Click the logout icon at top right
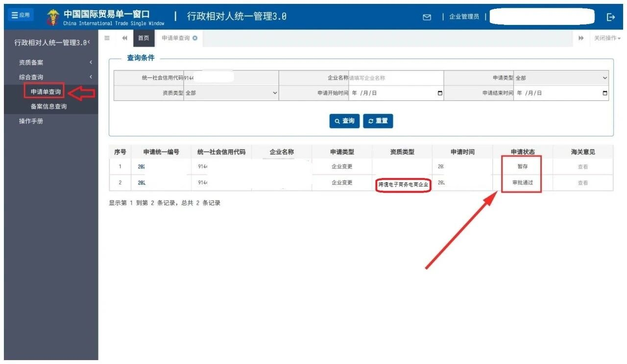The width and height of the screenshot is (627, 364). point(610,16)
